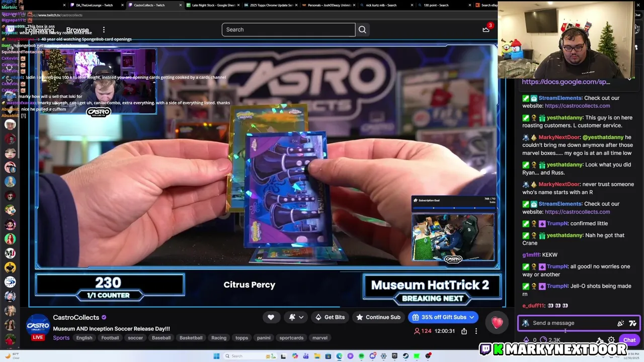Click the soccer tag
Image resolution: width=644 pixels, height=362 pixels.
click(x=135, y=338)
